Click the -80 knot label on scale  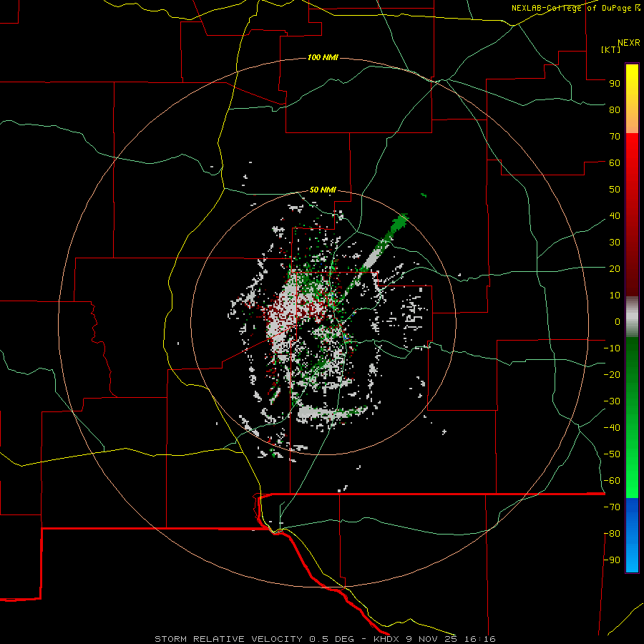coord(612,534)
